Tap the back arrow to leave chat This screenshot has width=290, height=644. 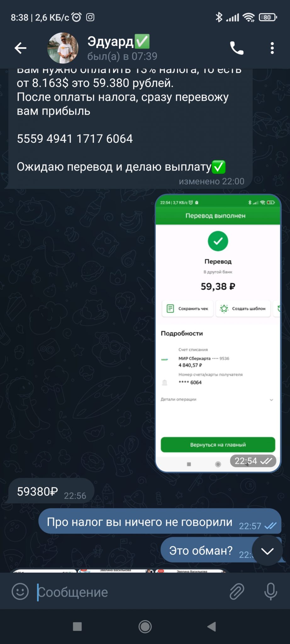(20, 48)
